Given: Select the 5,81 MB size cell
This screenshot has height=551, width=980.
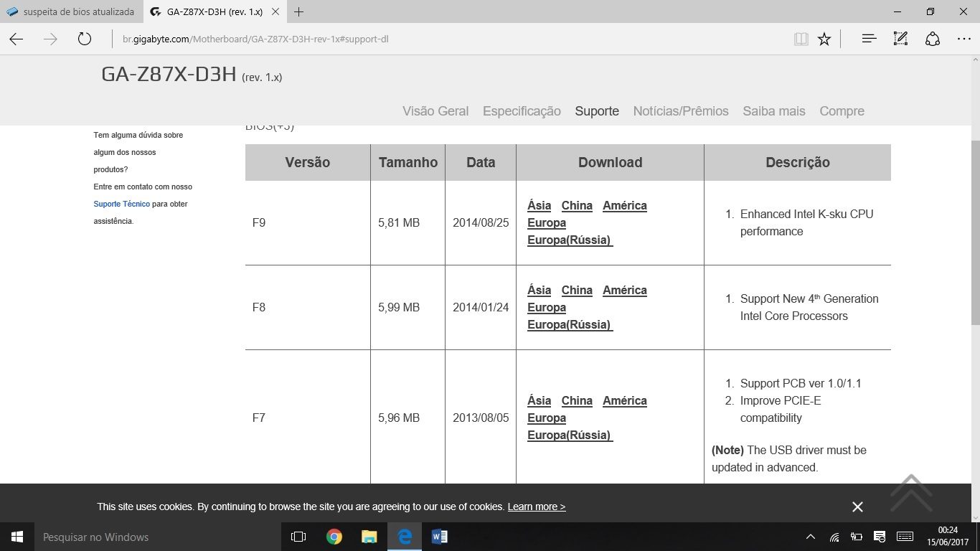Looking at the screenshot, I should [x=407, y=223].
